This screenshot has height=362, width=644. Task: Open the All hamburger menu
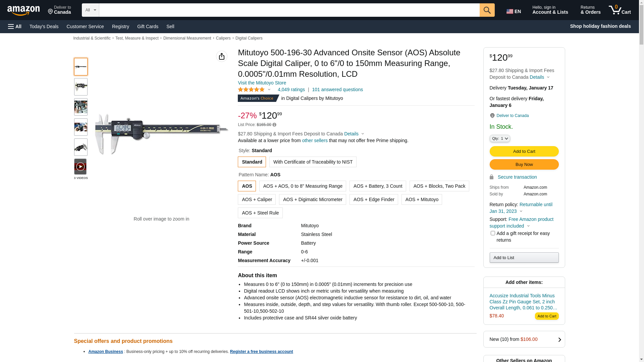(x=15, y=26)
